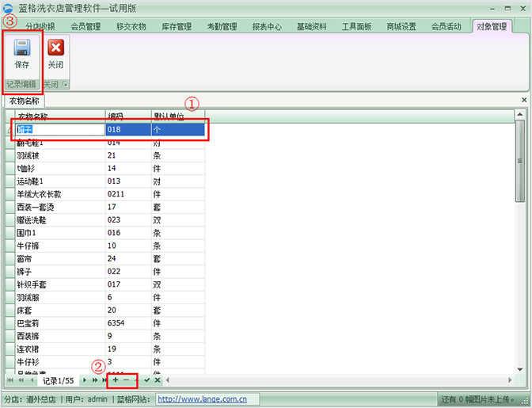Confirm edit with the checkmark button
532x408 pixels.
[x=146, y=380]
